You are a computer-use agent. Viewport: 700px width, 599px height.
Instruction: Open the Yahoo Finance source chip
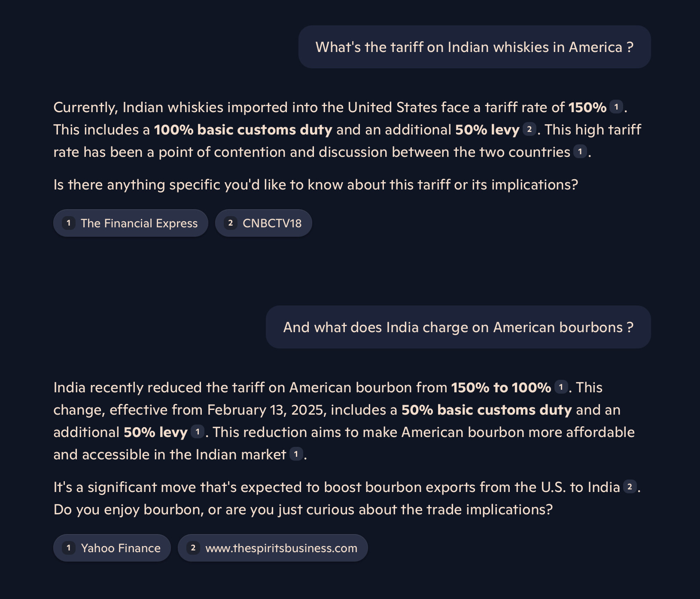pos(112,548)
